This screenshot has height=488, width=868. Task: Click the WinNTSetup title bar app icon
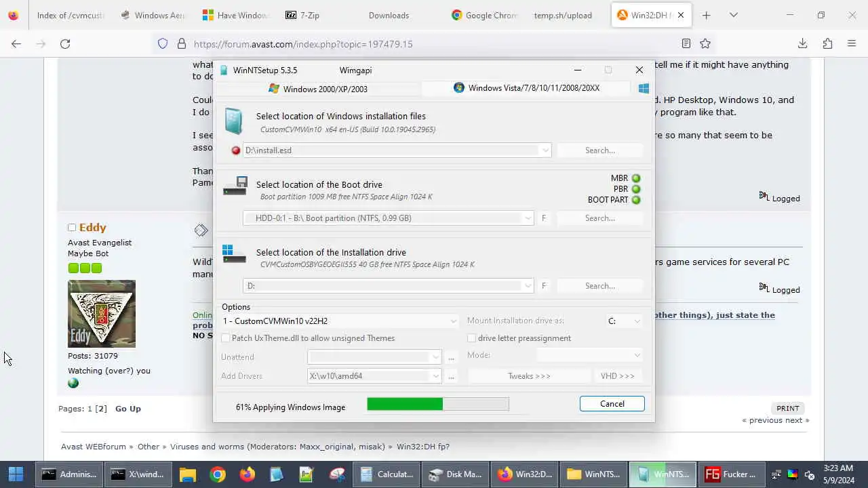224,70
